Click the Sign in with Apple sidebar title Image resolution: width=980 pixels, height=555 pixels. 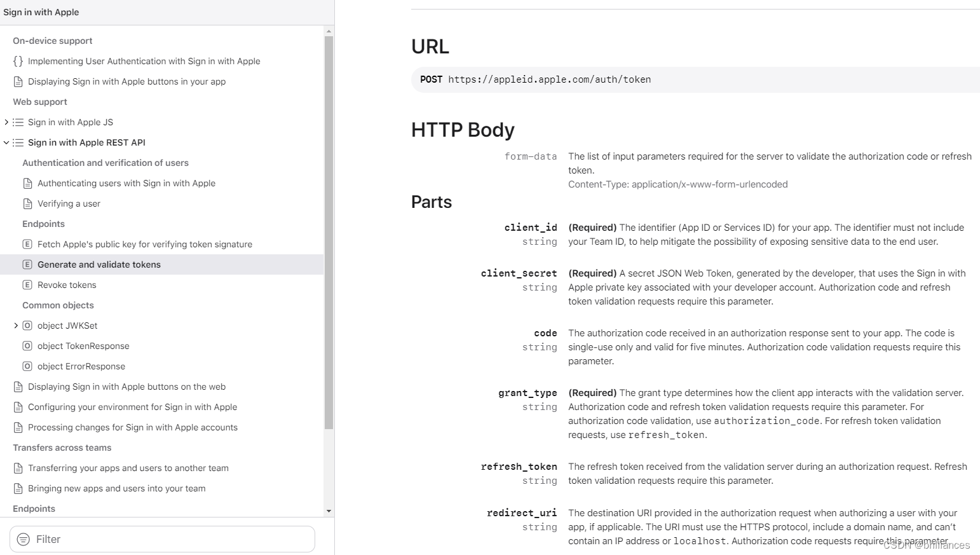tap(41, 12)
